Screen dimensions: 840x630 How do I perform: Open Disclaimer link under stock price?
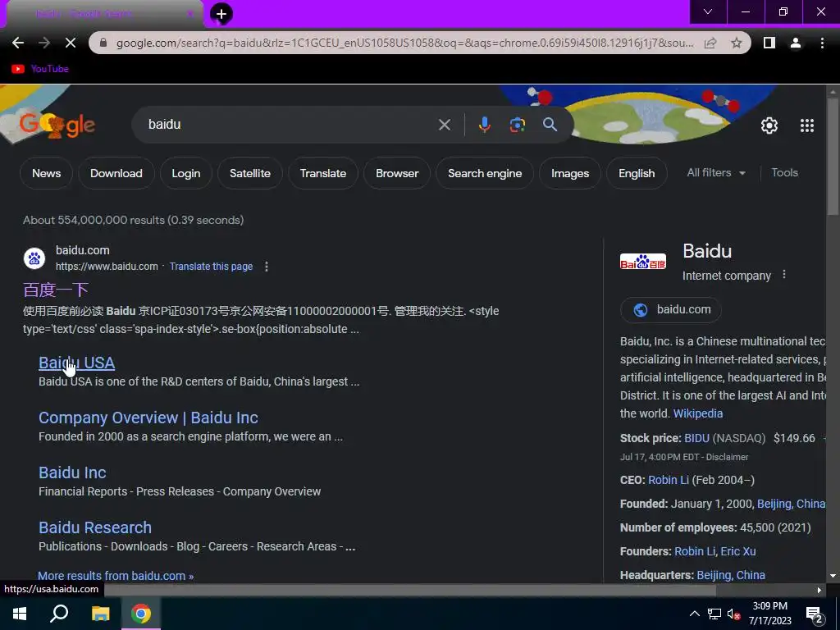(x=727, y=457)
